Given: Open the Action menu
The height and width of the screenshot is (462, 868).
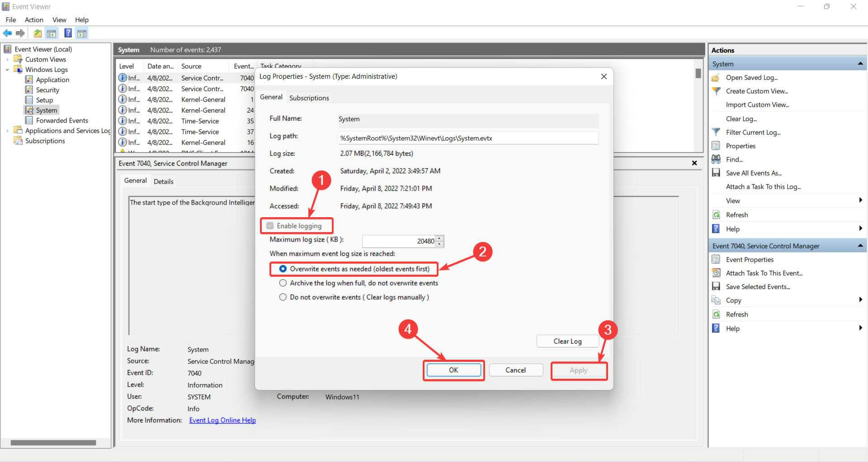Looking at the screenshot, I should point(34,20).
